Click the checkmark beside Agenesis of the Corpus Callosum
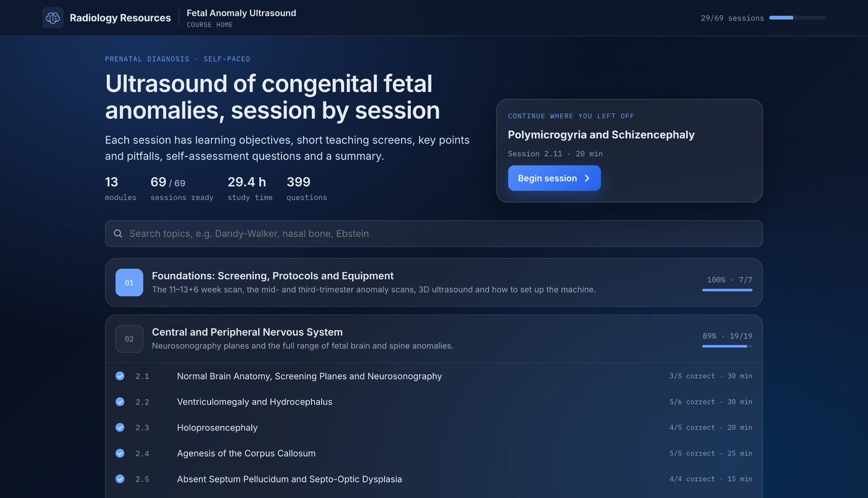The height and width of the screenshot is (498, 868). 120,454
